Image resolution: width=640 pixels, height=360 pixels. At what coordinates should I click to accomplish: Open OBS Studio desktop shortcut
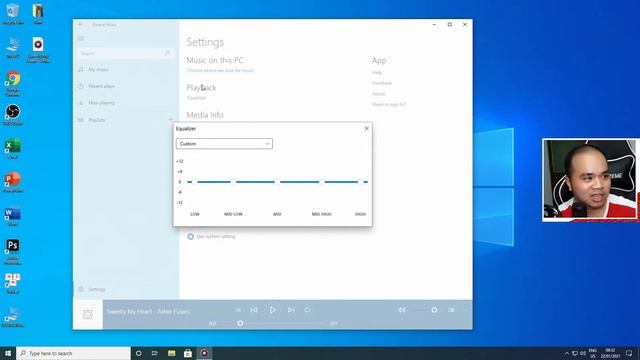click(x=13, y=114)
